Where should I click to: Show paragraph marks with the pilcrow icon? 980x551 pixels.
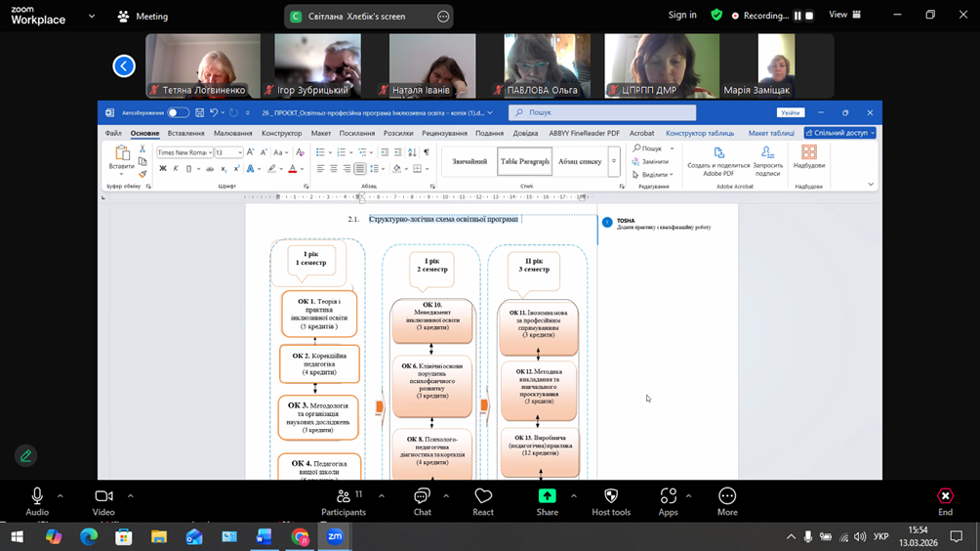coord(426,152)
